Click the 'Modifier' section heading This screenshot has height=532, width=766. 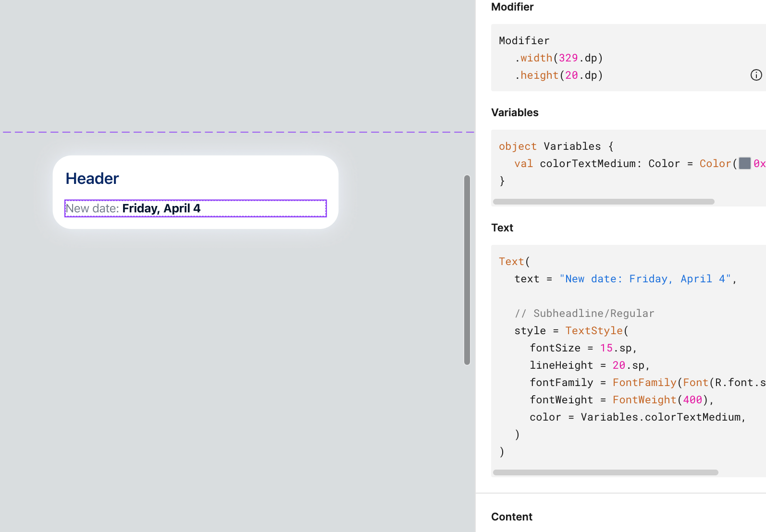coord(512,7)
